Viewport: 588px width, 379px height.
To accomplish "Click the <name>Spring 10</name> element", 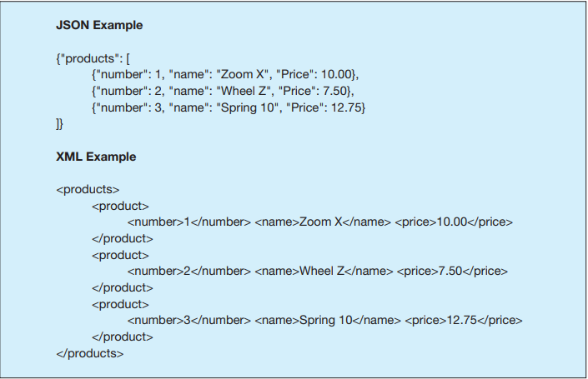I will (x=328, y=320).
